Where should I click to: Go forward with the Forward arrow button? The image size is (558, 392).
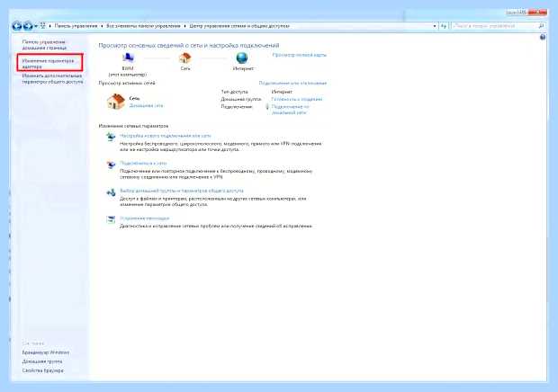click(28, 26)
